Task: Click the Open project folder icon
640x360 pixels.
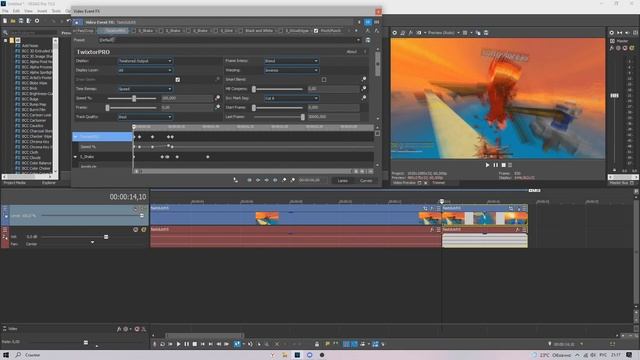Action: pyautogui.click(x=13, y=20)
